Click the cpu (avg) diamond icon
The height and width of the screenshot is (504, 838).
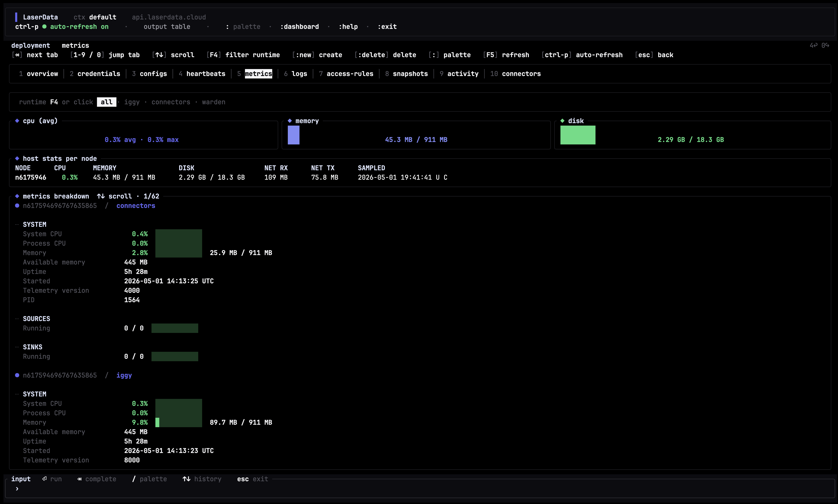point(17,120)
